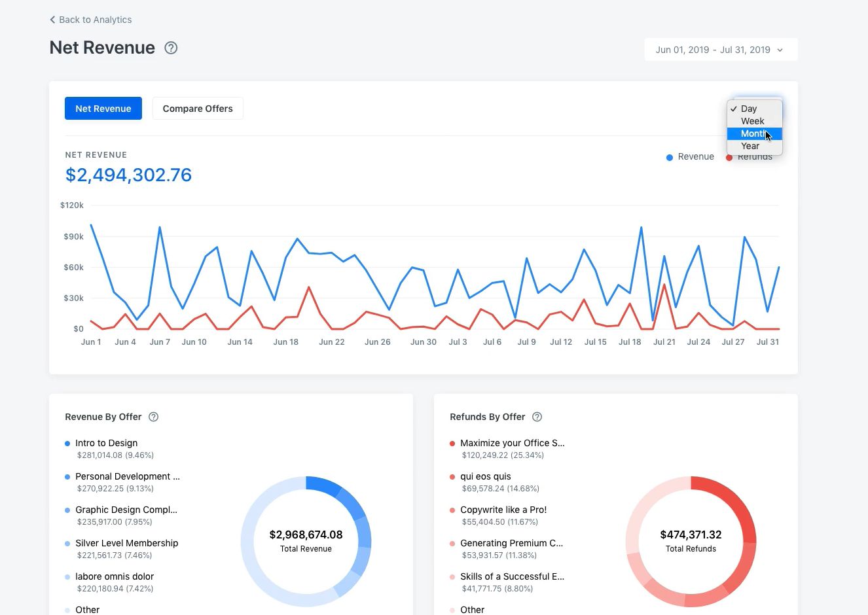
Task: Click the back chevron beside Back to Analytics
Action: (52, 20)
